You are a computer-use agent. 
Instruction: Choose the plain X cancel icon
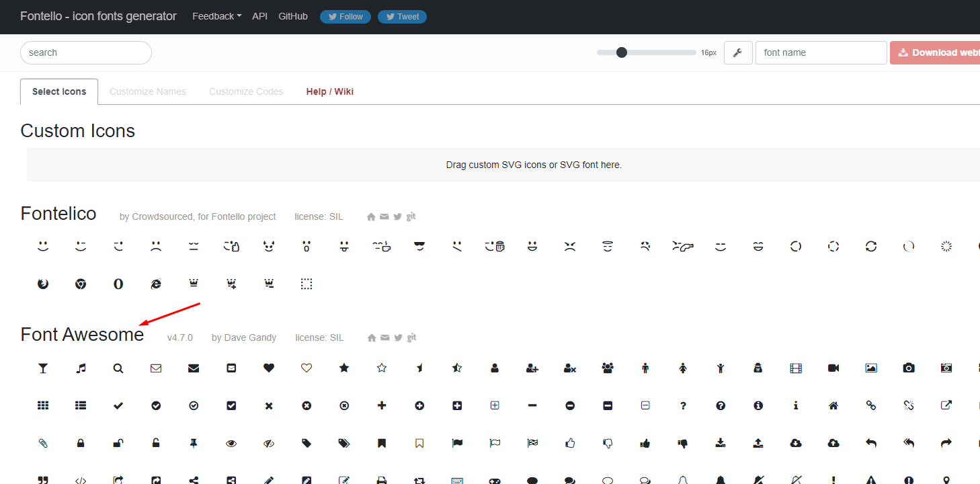coord(269,405)
